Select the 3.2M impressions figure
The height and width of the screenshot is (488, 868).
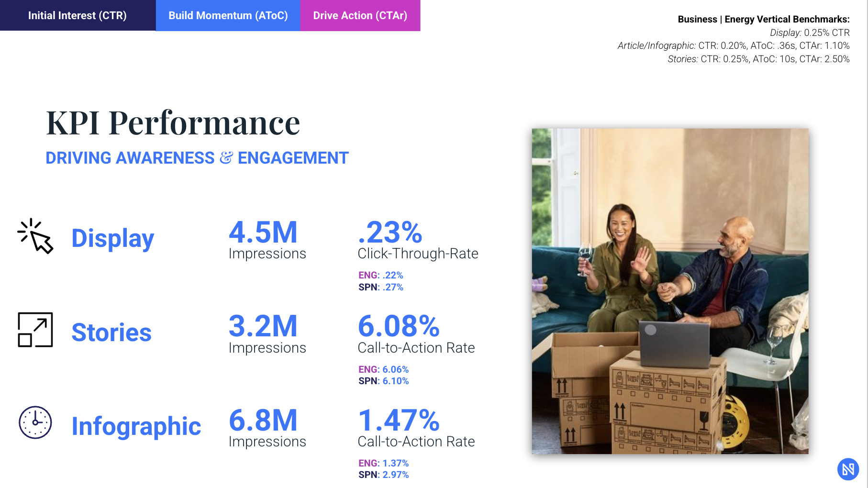(263, 326)
